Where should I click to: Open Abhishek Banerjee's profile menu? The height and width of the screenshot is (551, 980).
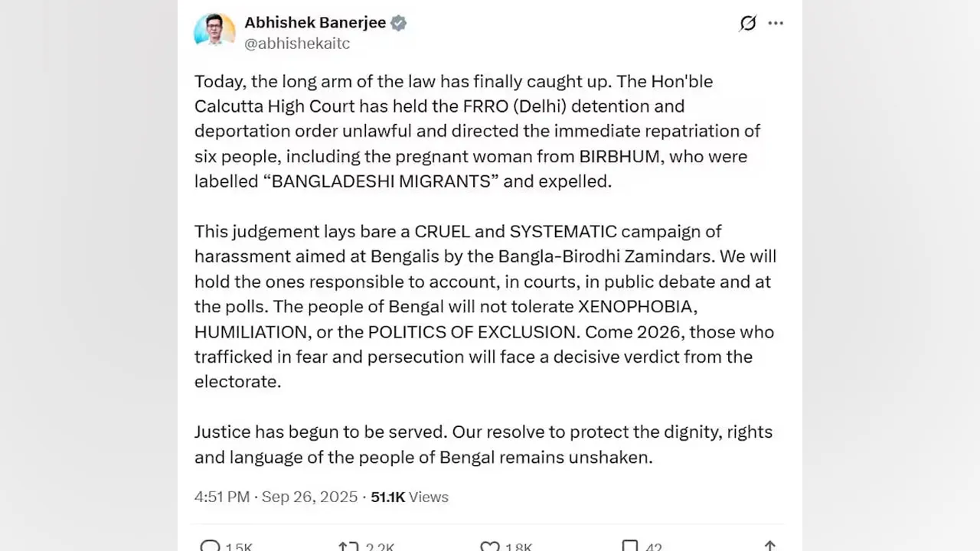coord(315,23)
